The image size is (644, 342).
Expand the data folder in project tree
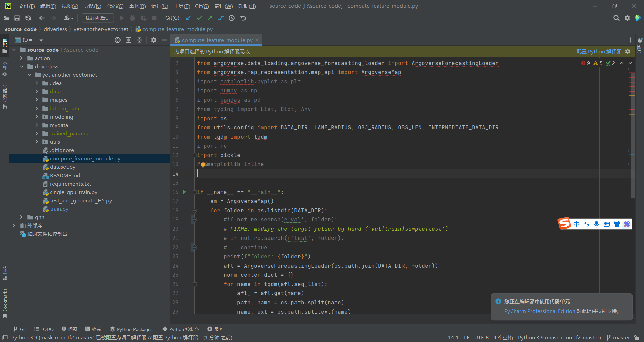(x=37, y=91)
